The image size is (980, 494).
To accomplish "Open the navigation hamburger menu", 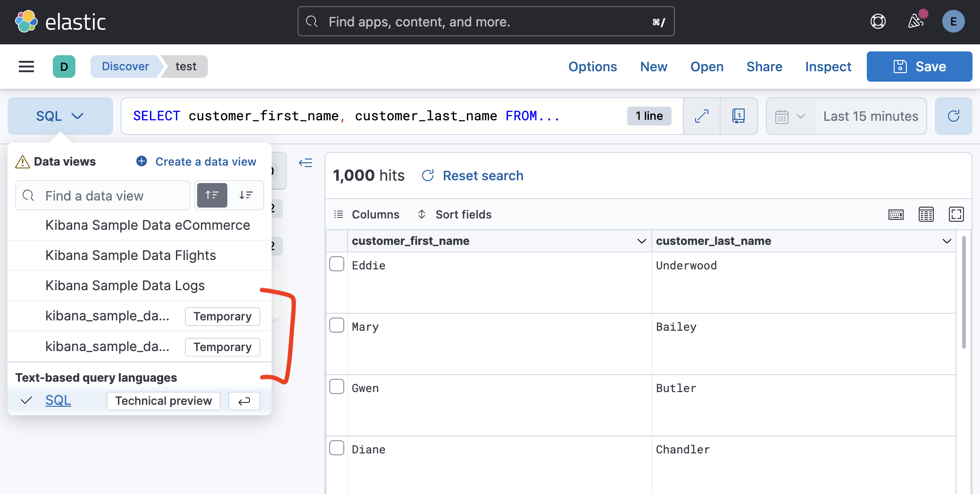I will pos(26,66).
